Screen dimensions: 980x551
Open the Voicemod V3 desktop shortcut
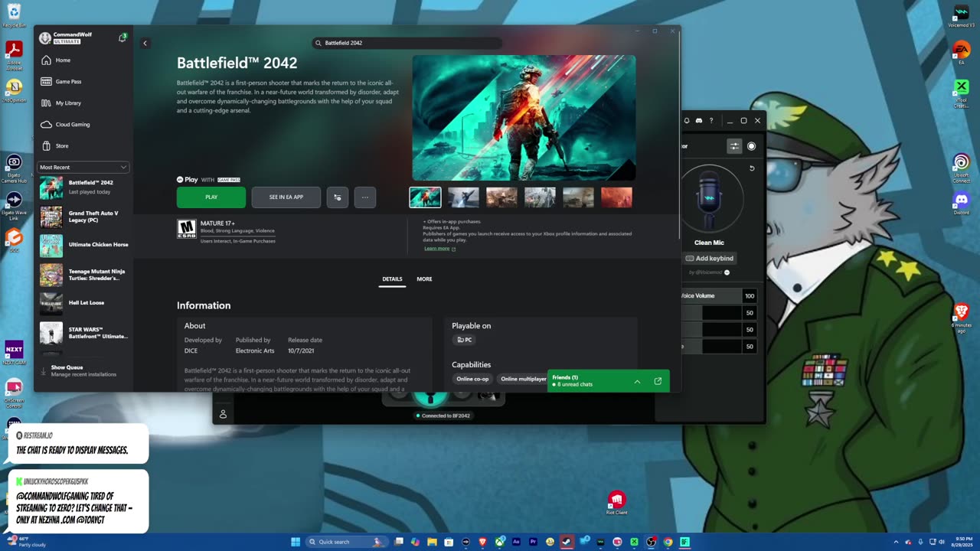961,15
